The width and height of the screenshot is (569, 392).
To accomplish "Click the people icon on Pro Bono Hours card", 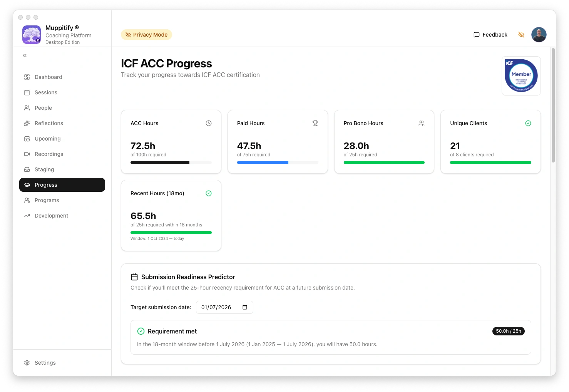I will click(x=422, y=123).
